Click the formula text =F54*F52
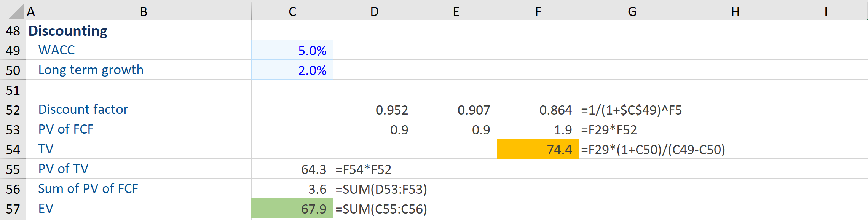This screenshot has height=220, width=868. click(363, 169)
